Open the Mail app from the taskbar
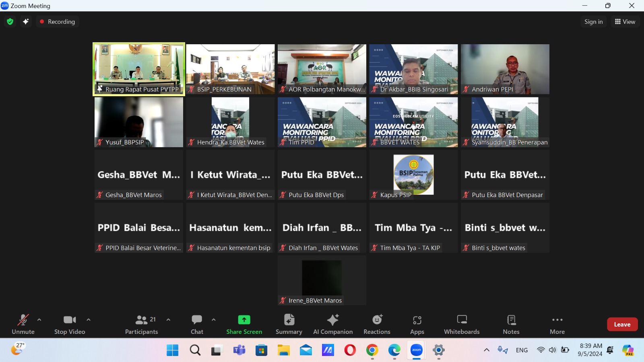 click(305, 350)
